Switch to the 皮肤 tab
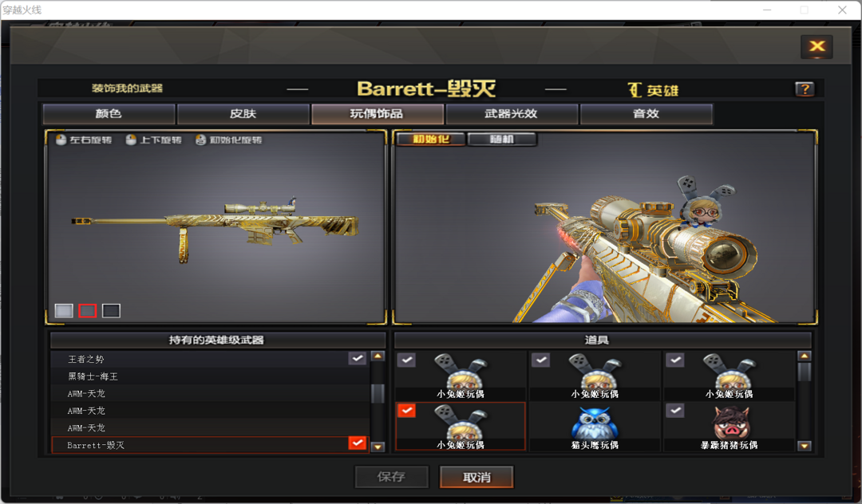 pos(243,114)
